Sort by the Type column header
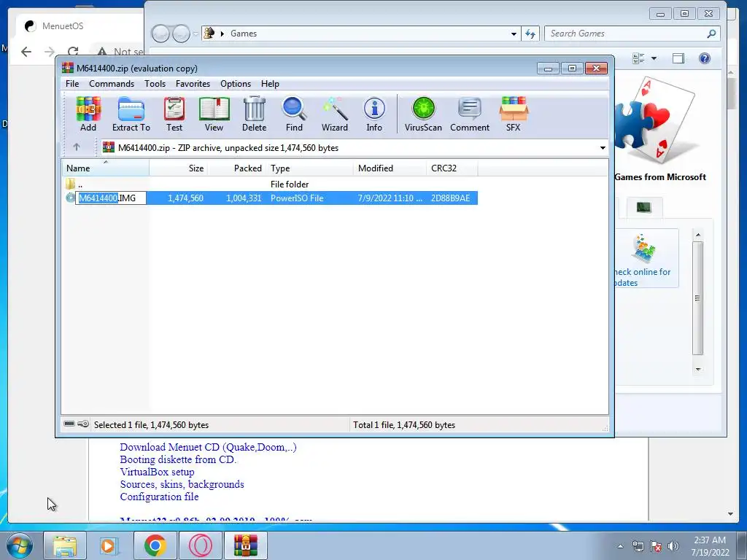Viewport: 747px width, 560px height. point(310,168)
